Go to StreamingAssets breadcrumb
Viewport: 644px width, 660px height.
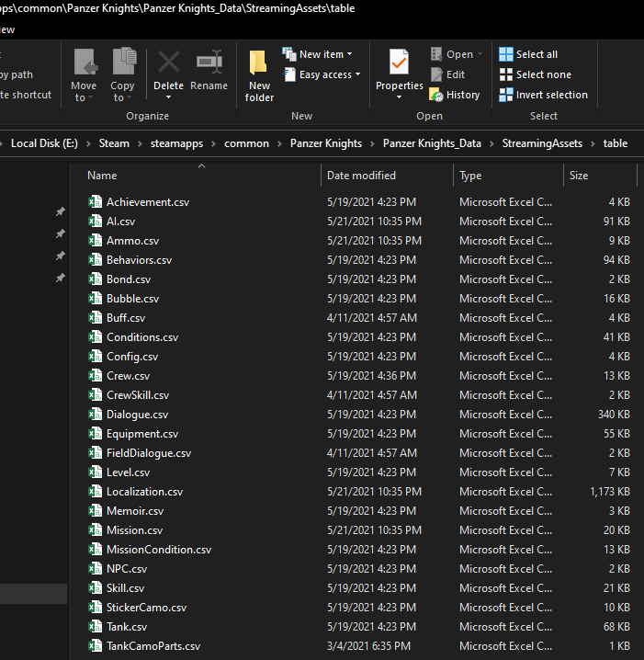pyautogui.click(x=542, y=143)
